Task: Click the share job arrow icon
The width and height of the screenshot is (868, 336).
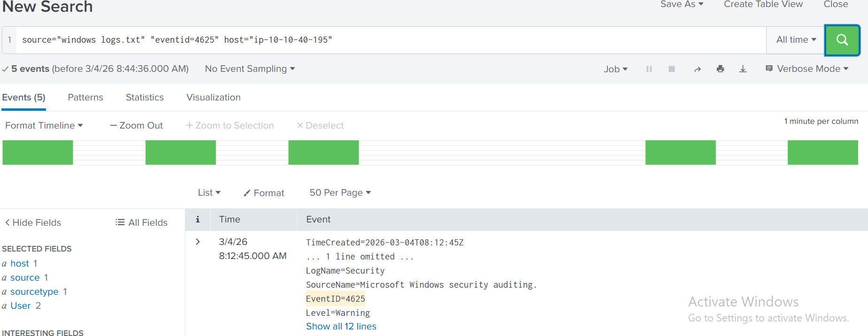Action: point(698,69)
